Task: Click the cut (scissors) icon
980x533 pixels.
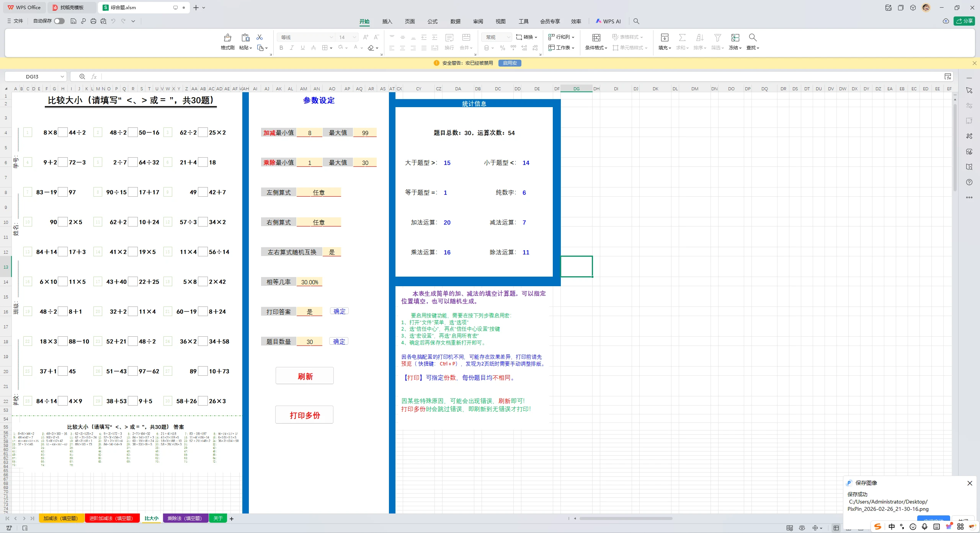Action: click(260, 37)
